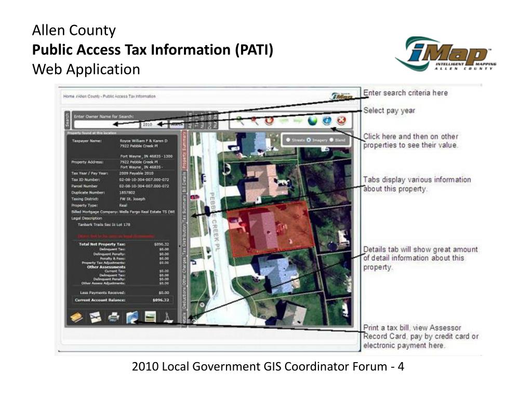Select the Imagery basemap radio button
Screen dimensions: 532x399
(309, 140)
